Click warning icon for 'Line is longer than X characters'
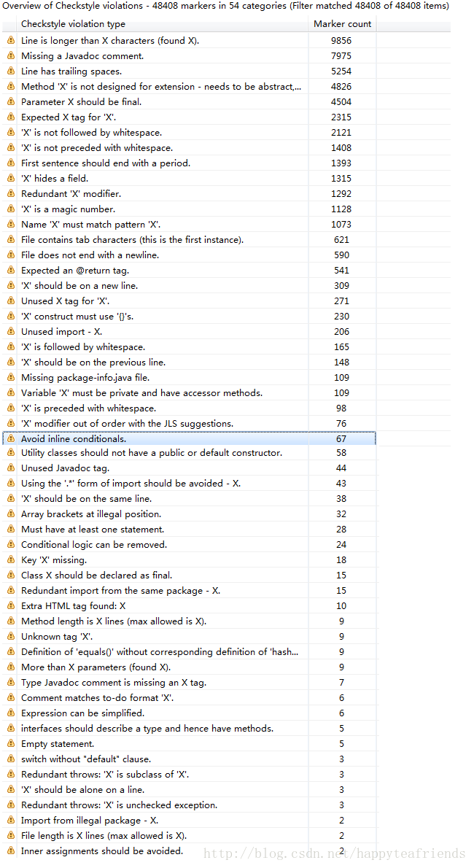The height and width of the screenshot is (868, 474). [11, 40]
